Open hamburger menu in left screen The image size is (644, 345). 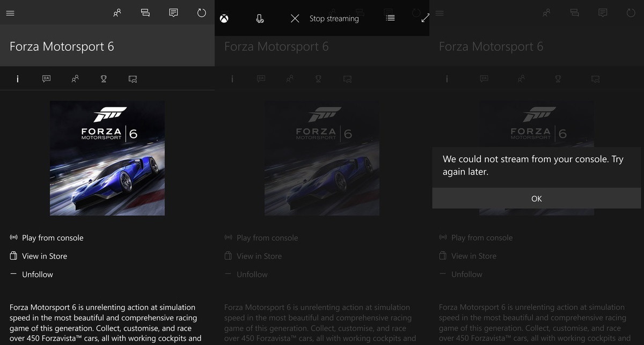tap(10, 13)
